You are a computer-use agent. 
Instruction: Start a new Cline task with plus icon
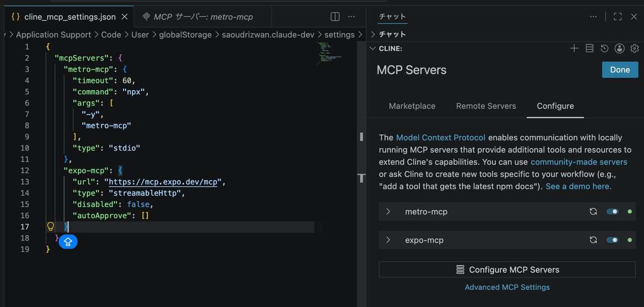(x=574, y=48)
